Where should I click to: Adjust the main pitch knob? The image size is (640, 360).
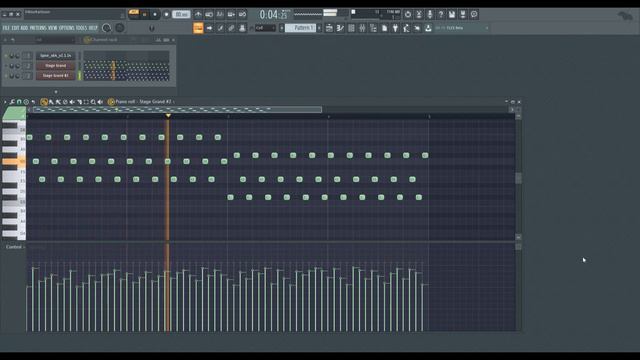click(x=120, y=28)
